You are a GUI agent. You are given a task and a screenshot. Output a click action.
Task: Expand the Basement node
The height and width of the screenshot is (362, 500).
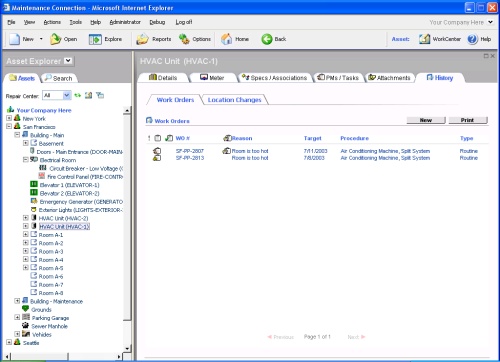pyautogui.click(x=25, y=143)
